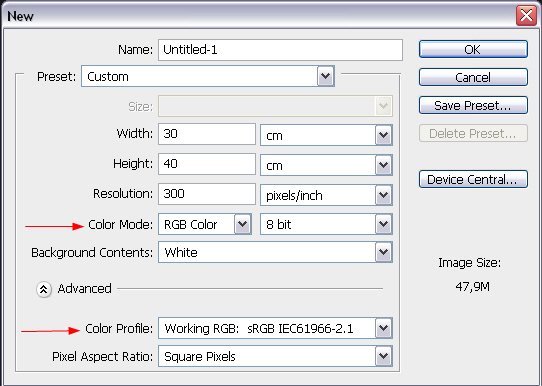Screen dimensions: 542x386
Task: Open the 8 bit depth dropdown
Action: pyautogui.click(x=326, y=224)
